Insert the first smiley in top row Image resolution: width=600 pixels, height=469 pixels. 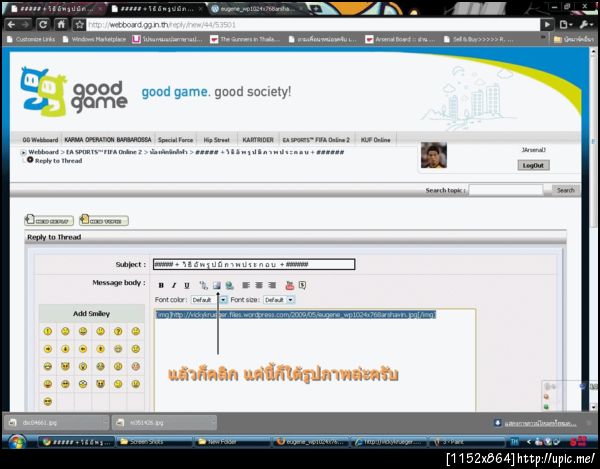47,331
